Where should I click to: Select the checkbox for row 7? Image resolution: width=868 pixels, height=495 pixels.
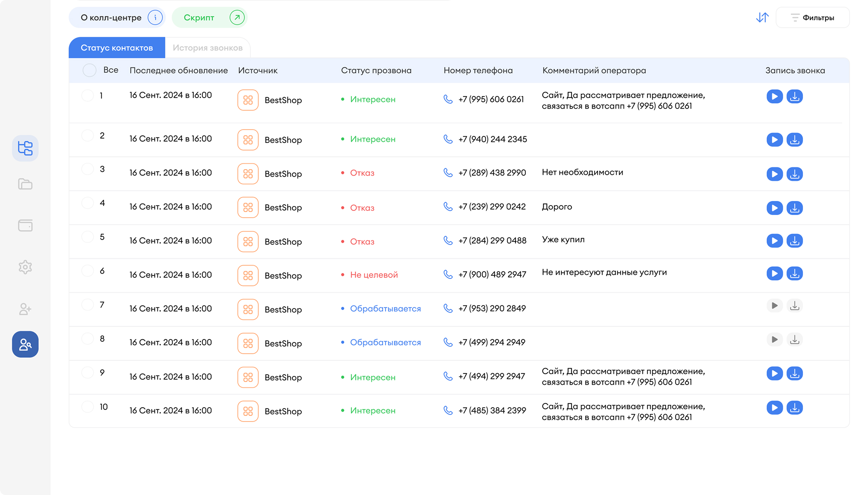87,305
